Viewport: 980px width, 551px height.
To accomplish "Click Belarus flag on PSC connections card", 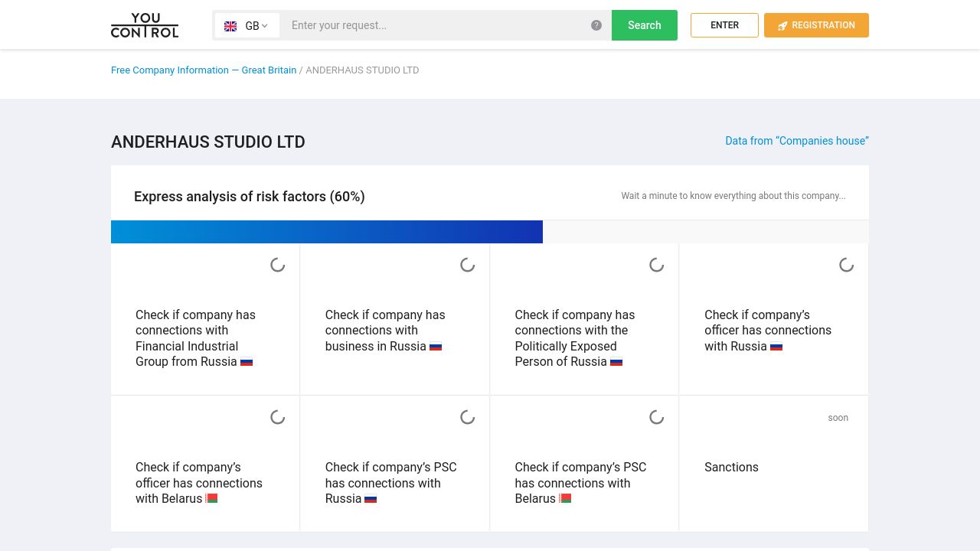I will click(x=565, y=499).
